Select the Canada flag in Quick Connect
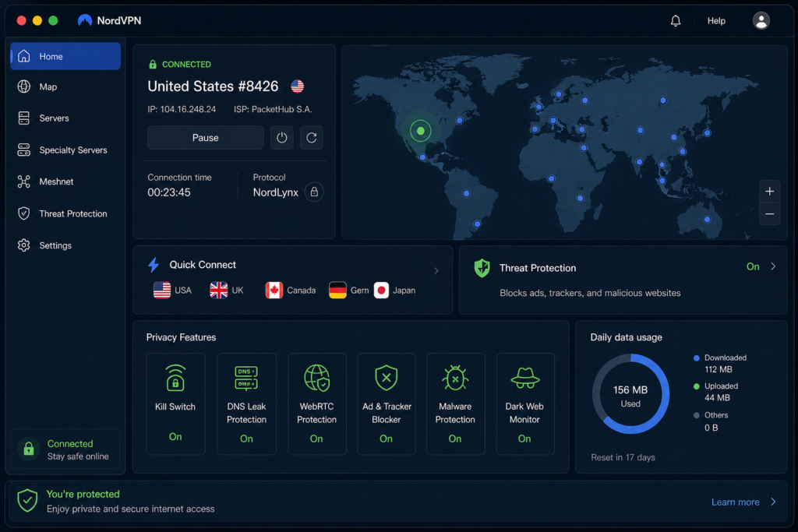The width and height of the screenshot is (798, 532). click(x=274, y=291)
